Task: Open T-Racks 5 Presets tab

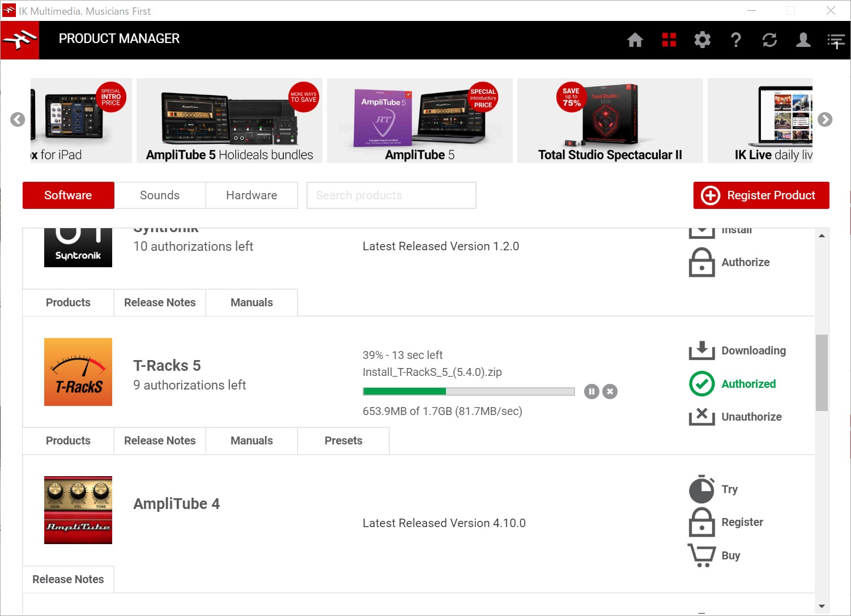Action: (343, 441)
